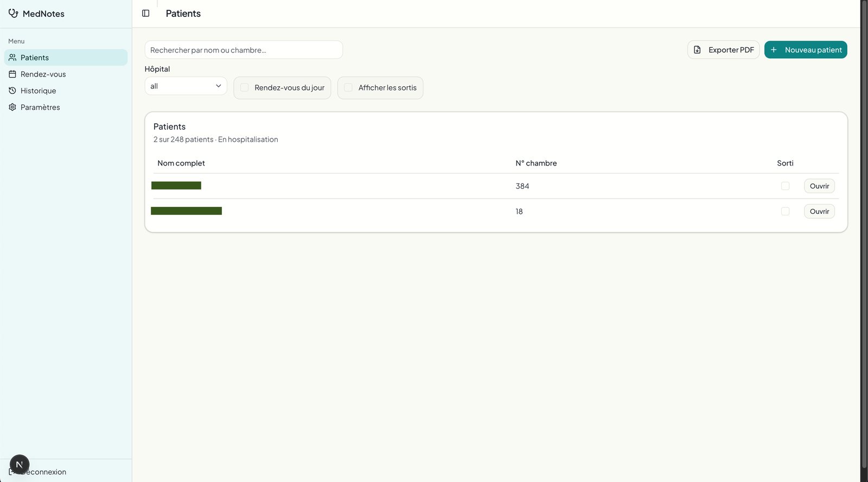This screenshot has height=482, width=868.
Task: Click the MedNotes app name
Action: coord(43,14)
